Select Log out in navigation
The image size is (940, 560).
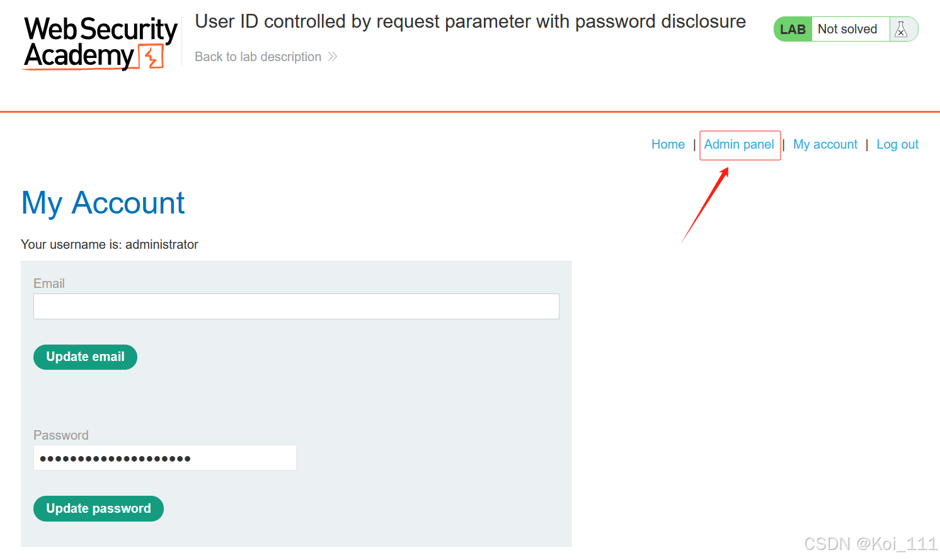[897, 144]
